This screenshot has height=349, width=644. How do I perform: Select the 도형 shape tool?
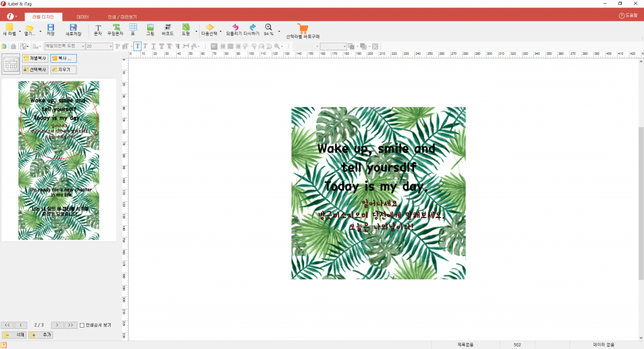(x=186, y=30)
